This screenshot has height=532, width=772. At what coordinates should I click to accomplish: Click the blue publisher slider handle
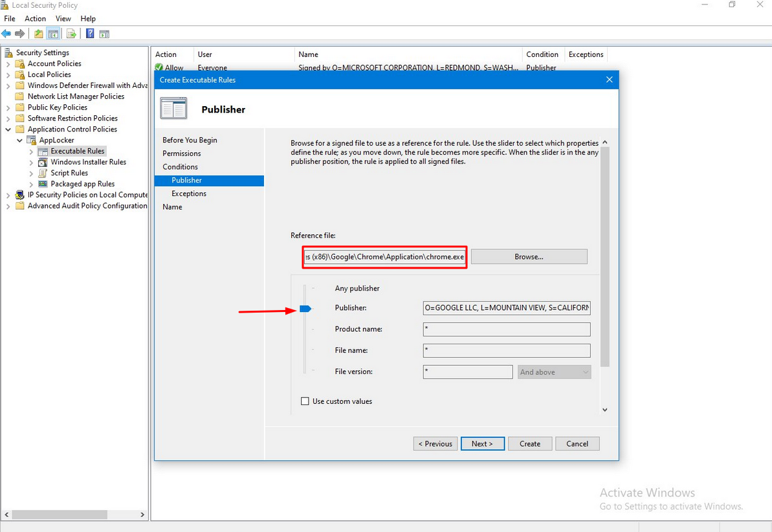point(305,309)
